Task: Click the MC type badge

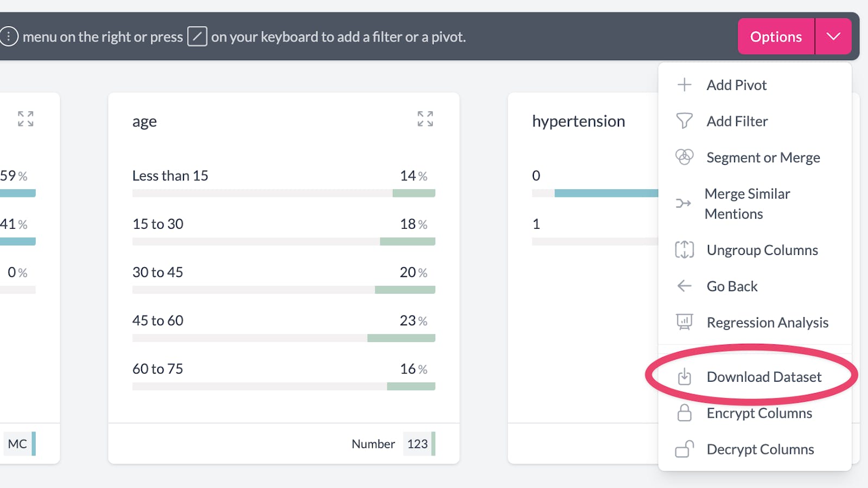Action: [17, 444]
